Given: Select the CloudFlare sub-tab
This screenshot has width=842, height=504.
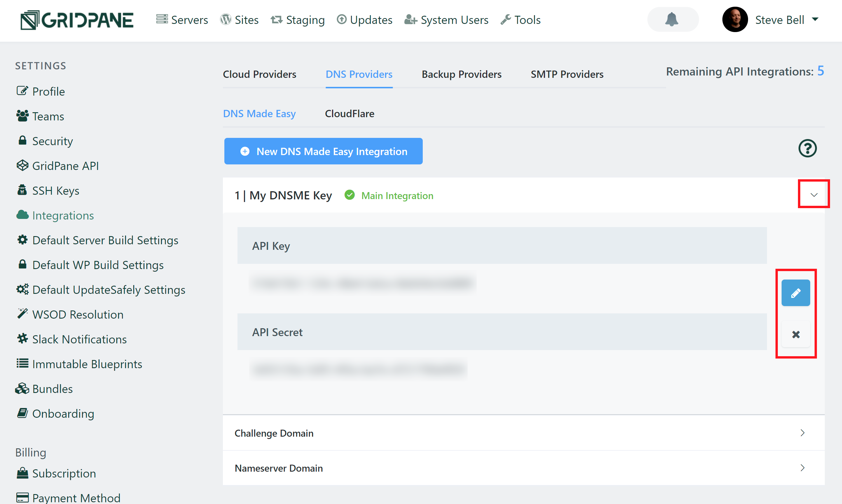Looking at the screenshot, I should 350,113.
